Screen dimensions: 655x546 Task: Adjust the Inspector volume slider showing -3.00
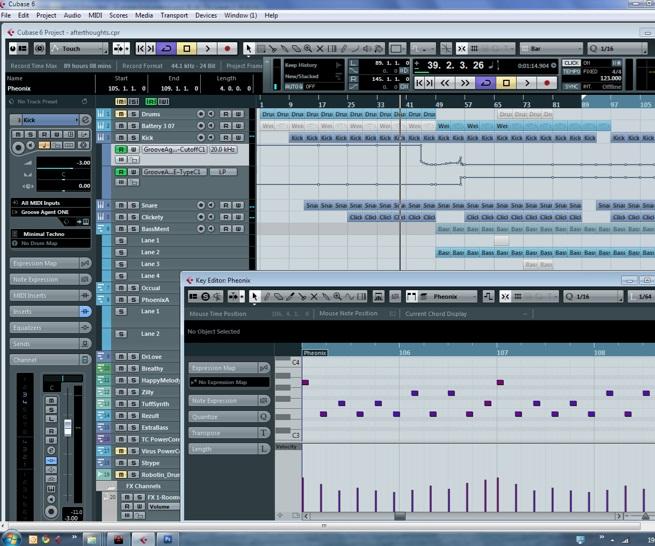click(63, 165)
